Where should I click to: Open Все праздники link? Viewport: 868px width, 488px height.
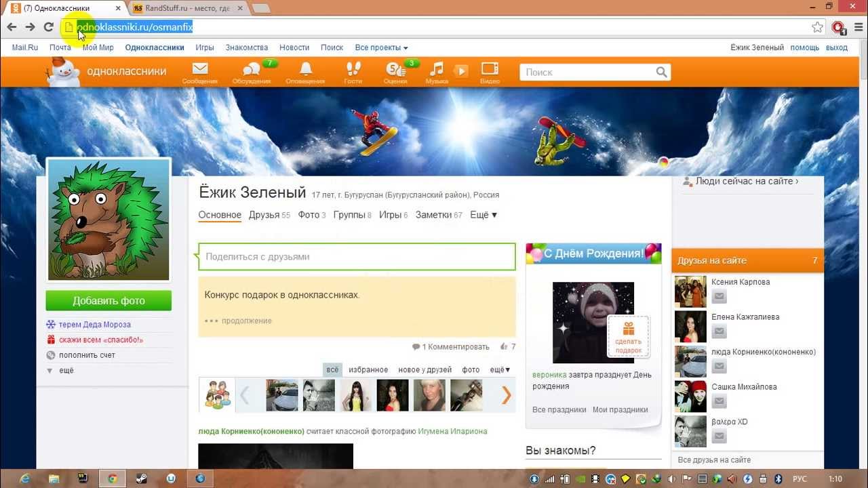pyautogui.click(x=559, y=409)
